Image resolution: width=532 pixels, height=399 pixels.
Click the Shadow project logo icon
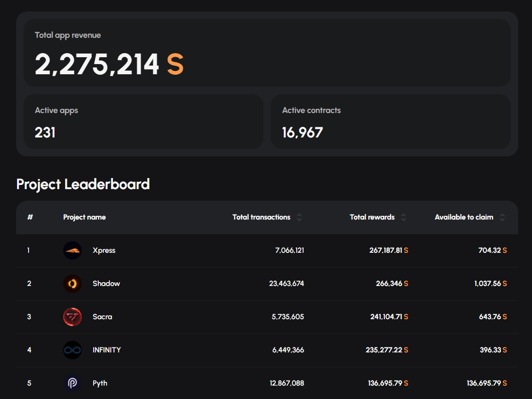coord(72,284)
